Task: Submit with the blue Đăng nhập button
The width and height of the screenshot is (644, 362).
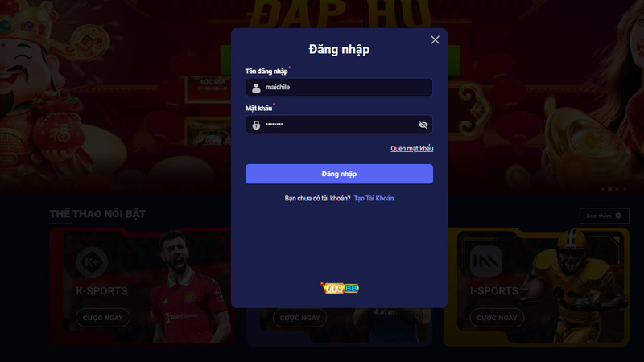Action: [339, 174]
